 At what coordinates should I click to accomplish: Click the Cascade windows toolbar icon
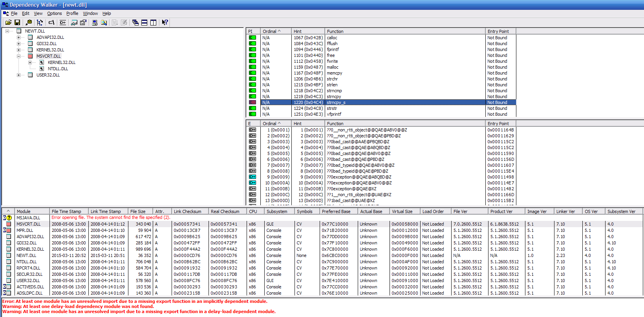tap(135, 23)
